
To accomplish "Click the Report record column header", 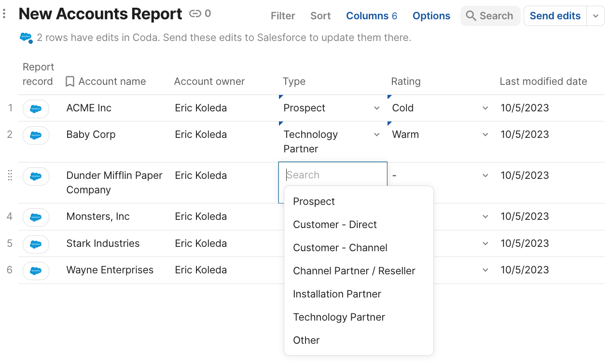I will click(x=38, y=74).
